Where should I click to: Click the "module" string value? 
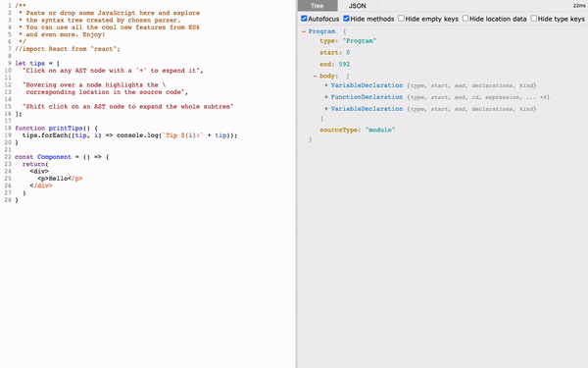click(x=380, y=130)
